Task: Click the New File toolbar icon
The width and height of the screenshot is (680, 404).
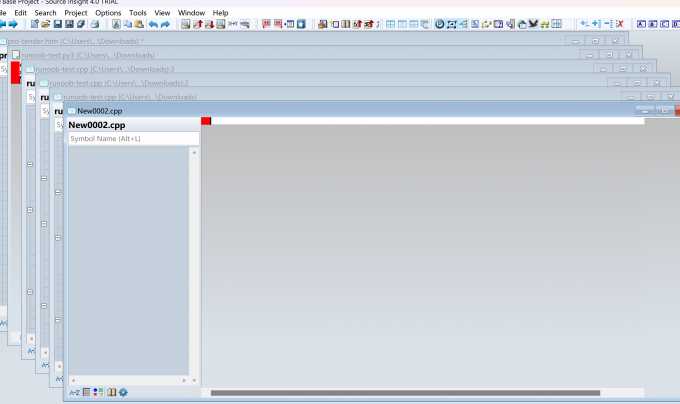Action: (35, 24)
